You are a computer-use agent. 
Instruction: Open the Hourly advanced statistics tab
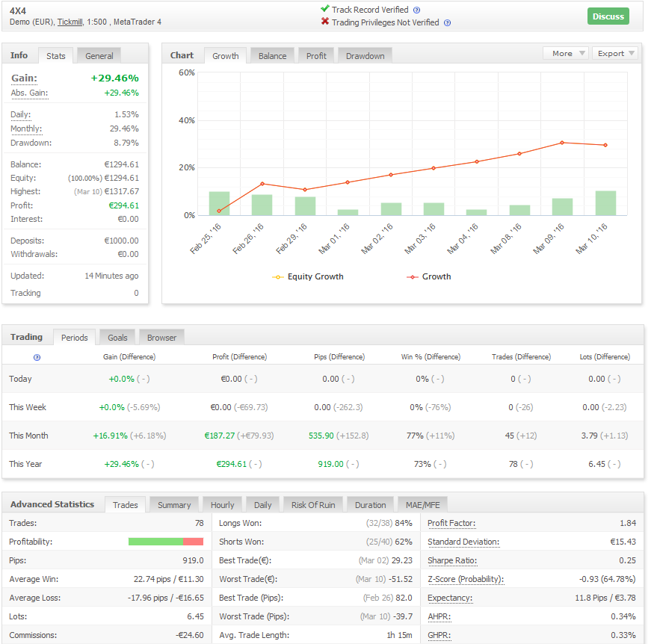coord(223,505)
